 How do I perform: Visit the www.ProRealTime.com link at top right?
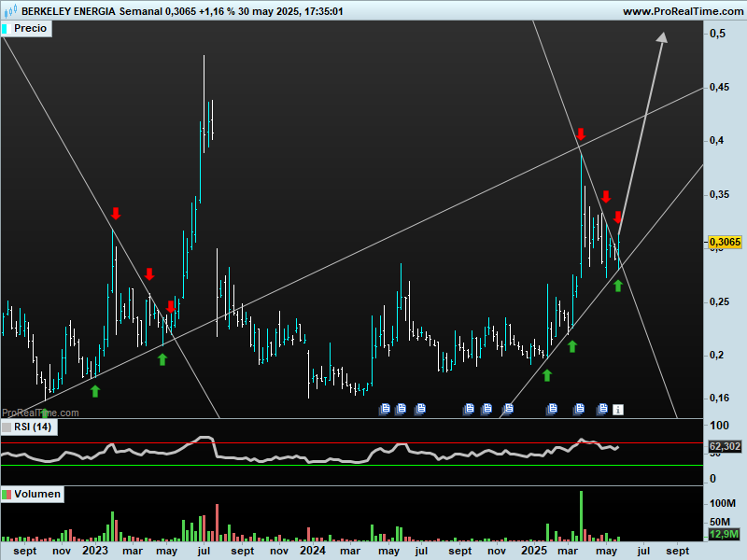682,11
